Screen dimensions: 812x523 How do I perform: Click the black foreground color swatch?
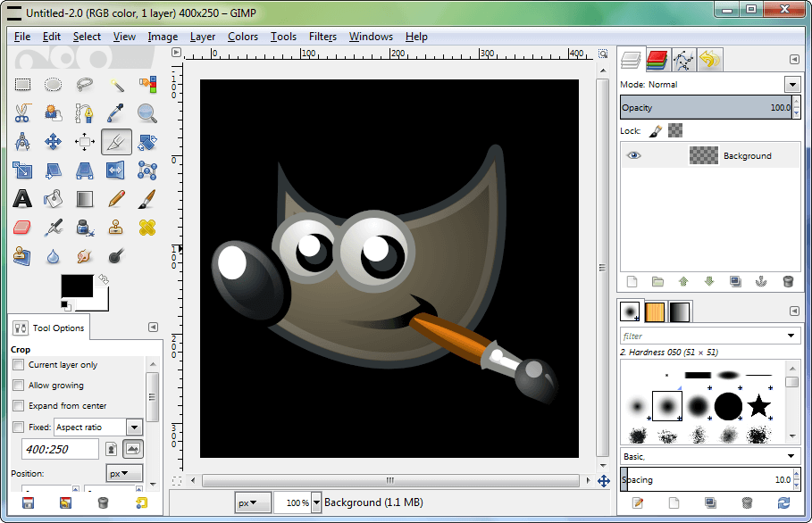[x=77, y=286]
